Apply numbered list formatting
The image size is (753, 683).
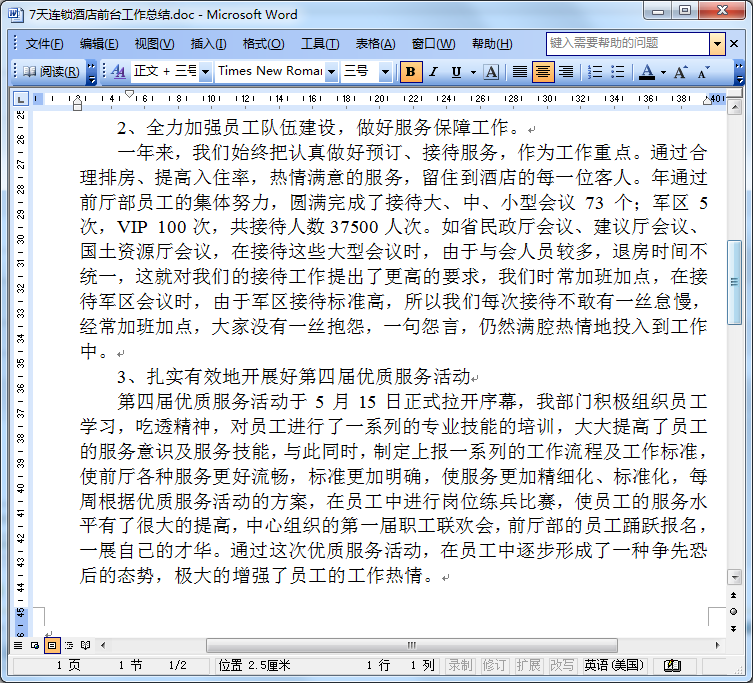pyautogui.click(x=595, y=72)
